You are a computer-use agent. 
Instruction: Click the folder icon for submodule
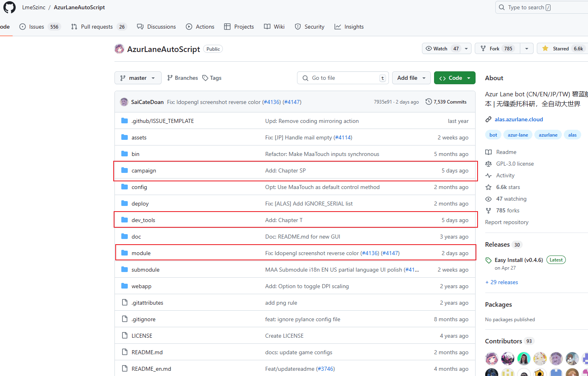pyautogui.click(x=125, y=270)
